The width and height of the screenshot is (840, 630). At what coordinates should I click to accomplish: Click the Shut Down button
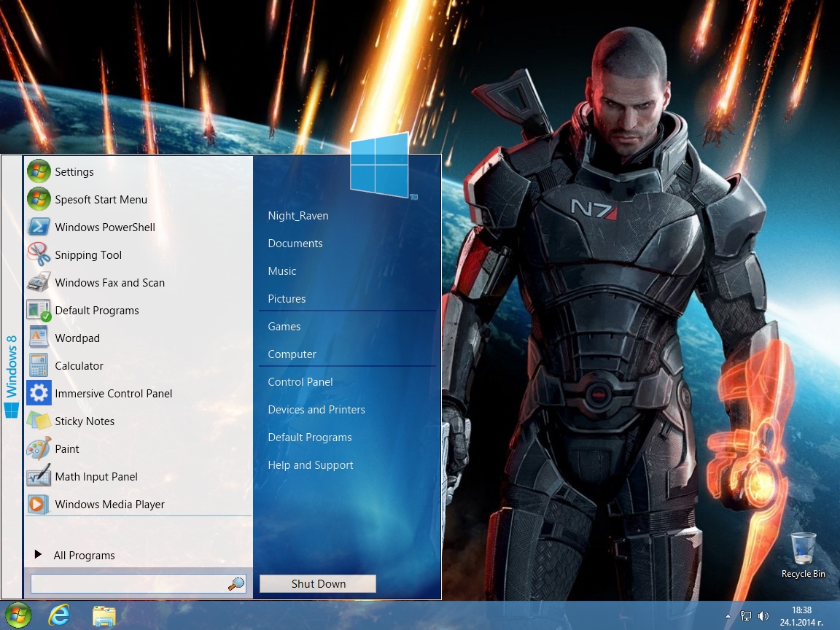[318, 584]
